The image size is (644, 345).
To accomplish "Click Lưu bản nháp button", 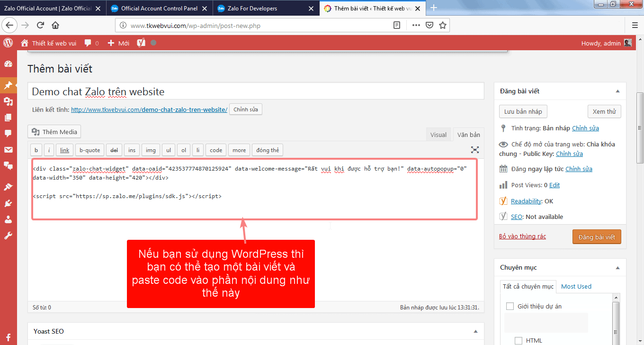I will click(x=523, y=111).
